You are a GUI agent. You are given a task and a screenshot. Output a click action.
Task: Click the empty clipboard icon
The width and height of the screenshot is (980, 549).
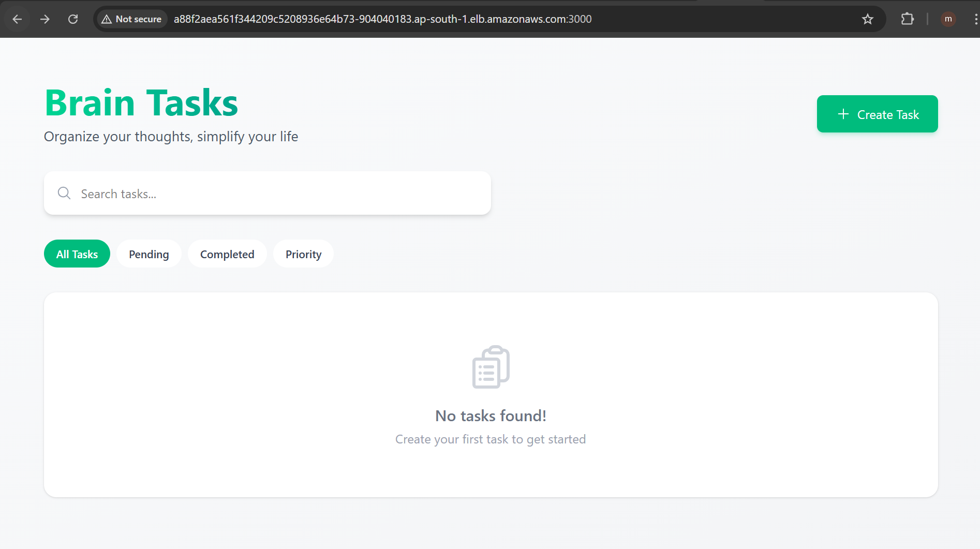point(491,367)
